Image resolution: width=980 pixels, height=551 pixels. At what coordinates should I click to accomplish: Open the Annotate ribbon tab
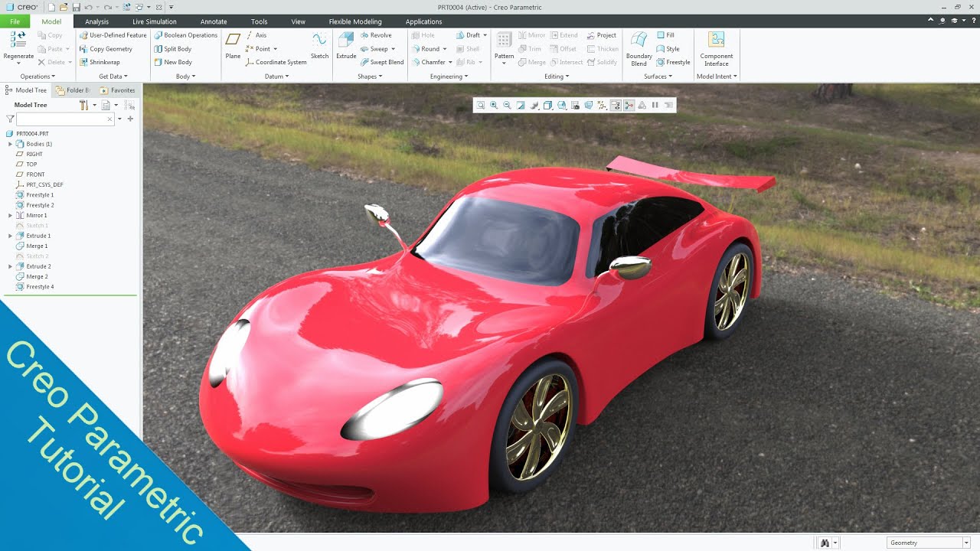click(x=214, y=21)
